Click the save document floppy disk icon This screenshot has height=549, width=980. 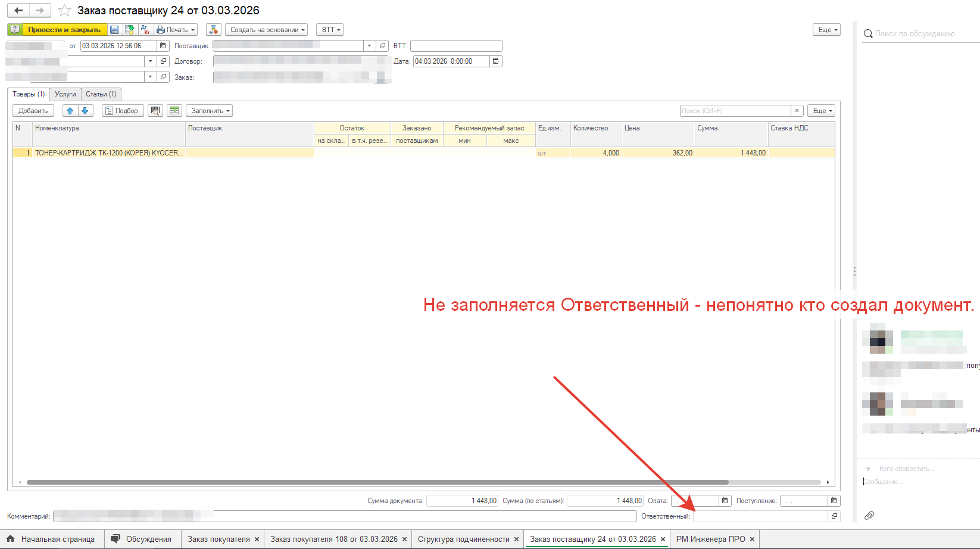[114, 30]
